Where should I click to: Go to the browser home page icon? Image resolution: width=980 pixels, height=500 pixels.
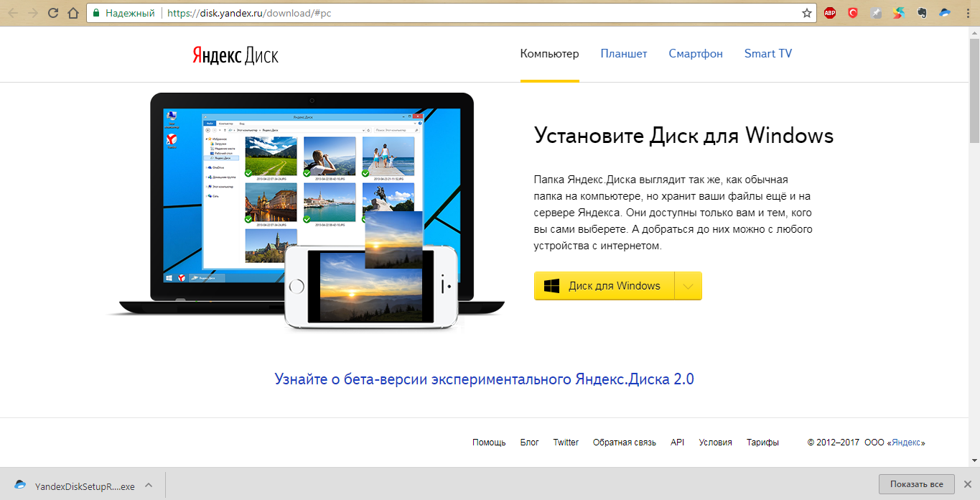click(73, 13)
